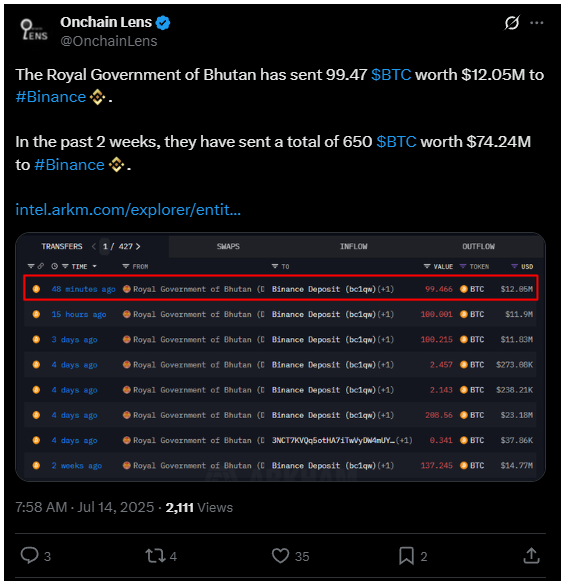Bookmark this post
The width and height of the screenshot is (565, 585).
coord(406,556)
